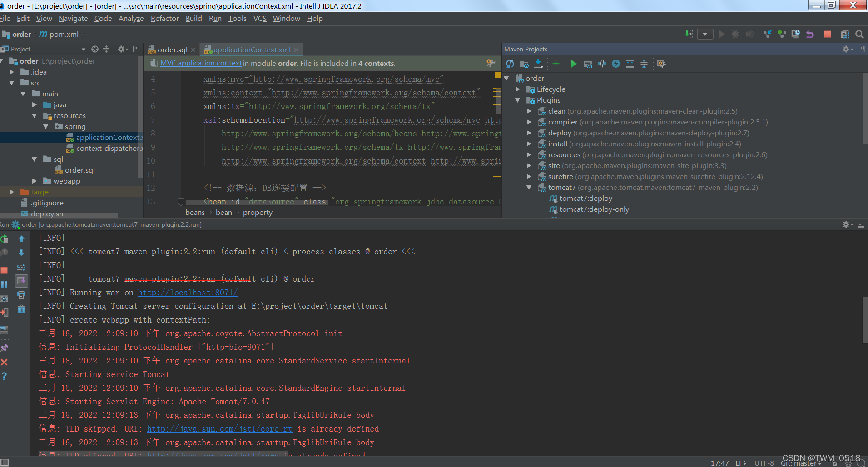Close the applicationContext.xml tab
Image resolution: width=868 pixels, height=467 pixels.
click(297, 50)
